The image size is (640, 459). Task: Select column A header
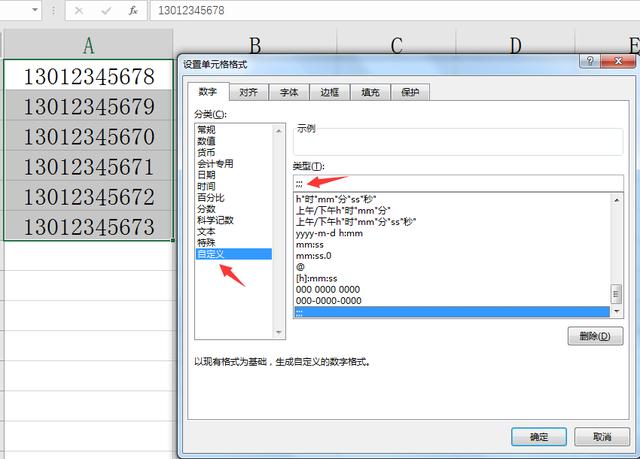(88, 44)
